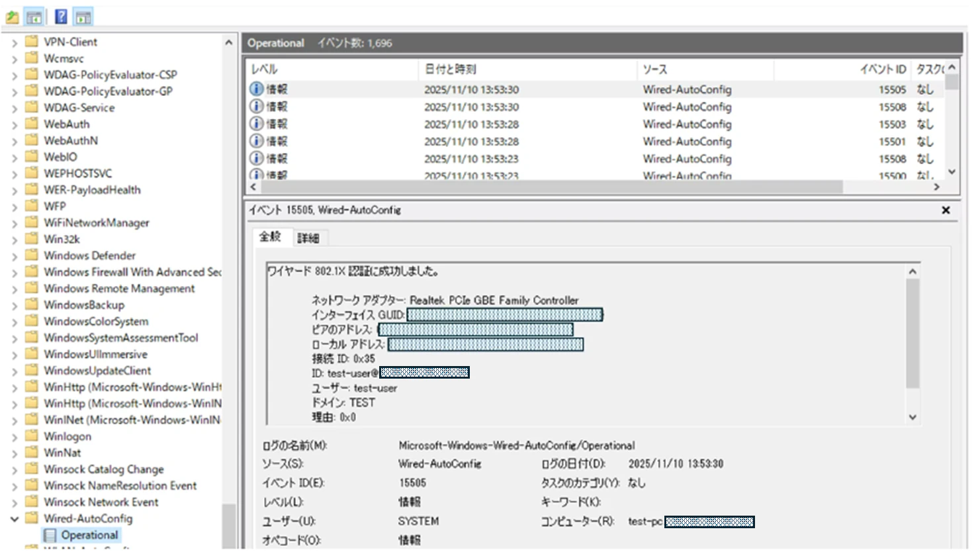980x558 pixels.
Task: Click the VPN-Client folder icon
Action: click(x=31, y=41)
